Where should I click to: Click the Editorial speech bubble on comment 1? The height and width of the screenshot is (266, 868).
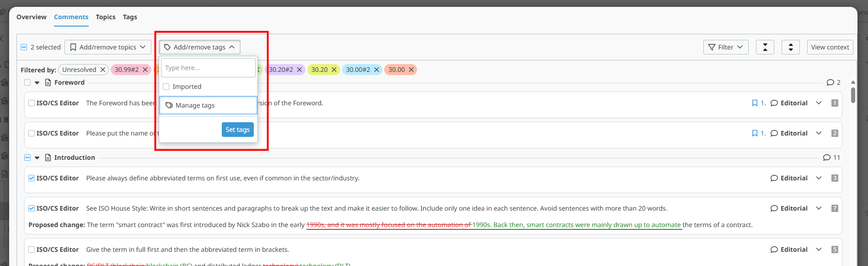774,103
